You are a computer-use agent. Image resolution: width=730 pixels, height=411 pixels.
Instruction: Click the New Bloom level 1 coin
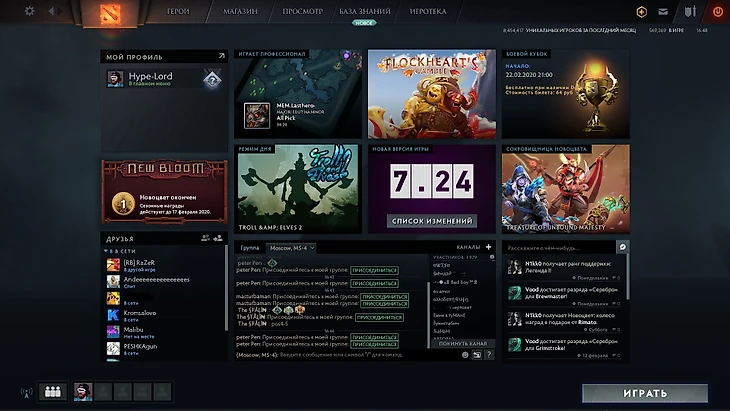[123, 204]
